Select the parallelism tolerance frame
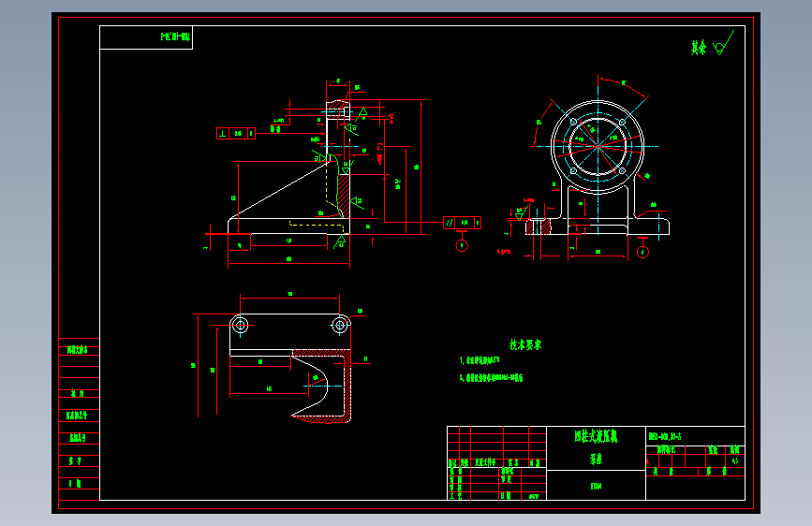Viewport: 812px width, 526px height. click(x=462, y=223)
